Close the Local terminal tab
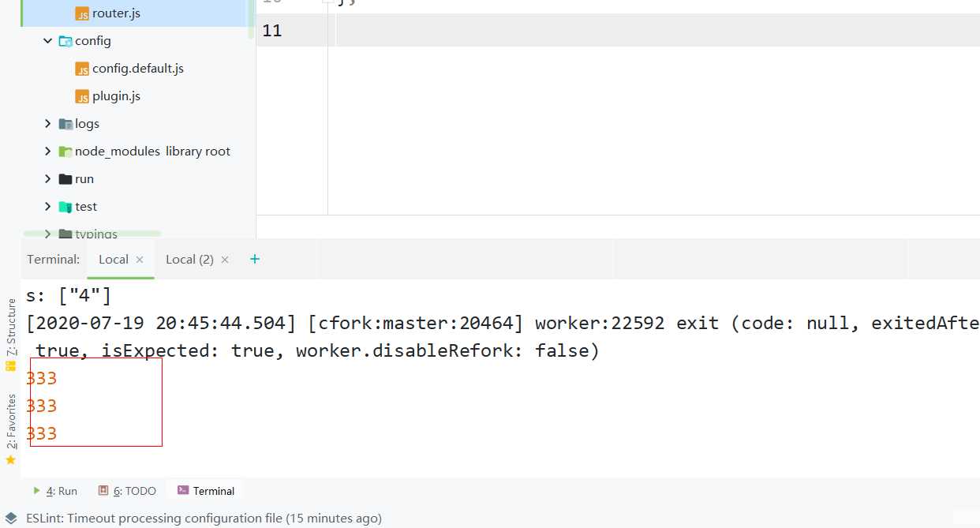Screen dimensions: 980x528 point(140,260)
